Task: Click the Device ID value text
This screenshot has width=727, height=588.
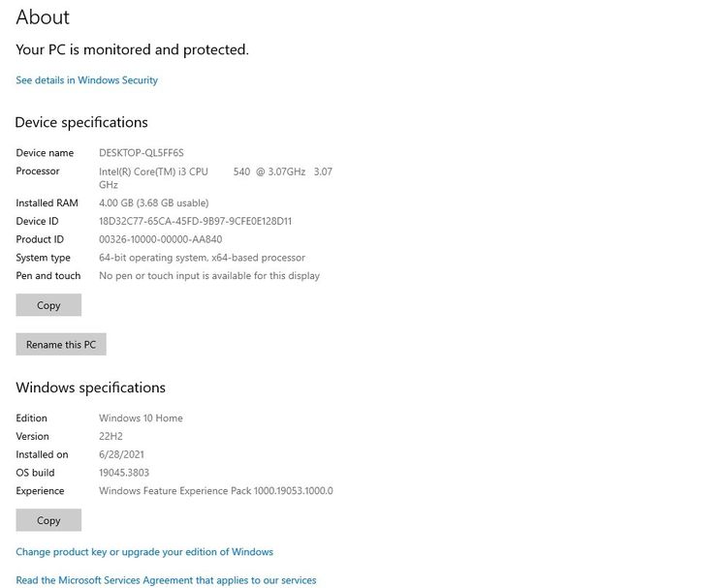Action: [x=195, y=222]
